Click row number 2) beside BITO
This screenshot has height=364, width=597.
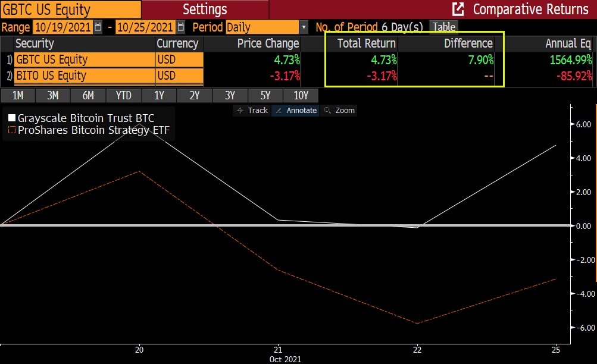[9, 76]
